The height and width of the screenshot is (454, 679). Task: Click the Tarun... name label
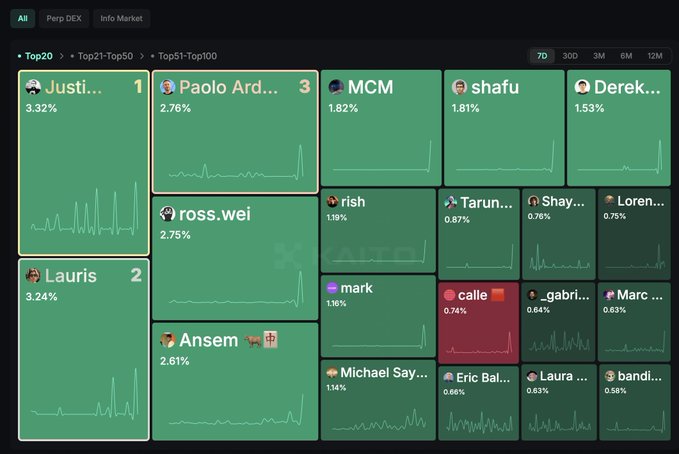[486, 202]
